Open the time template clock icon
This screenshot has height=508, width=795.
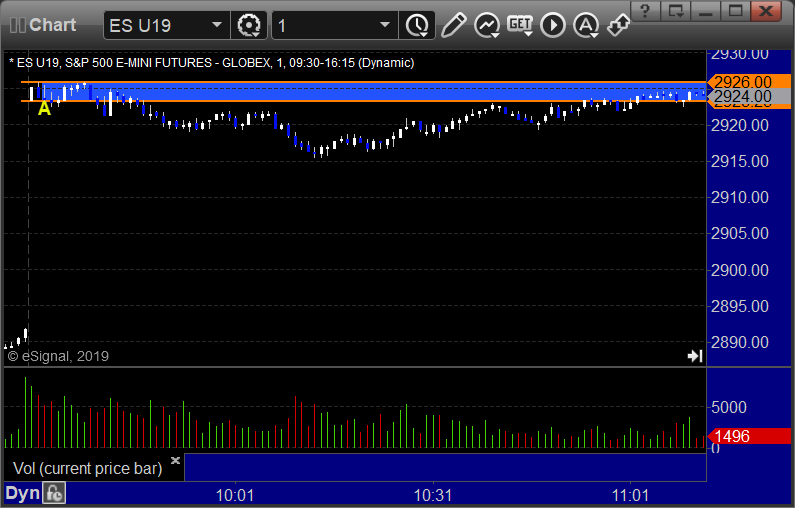[x=417, y=25]
